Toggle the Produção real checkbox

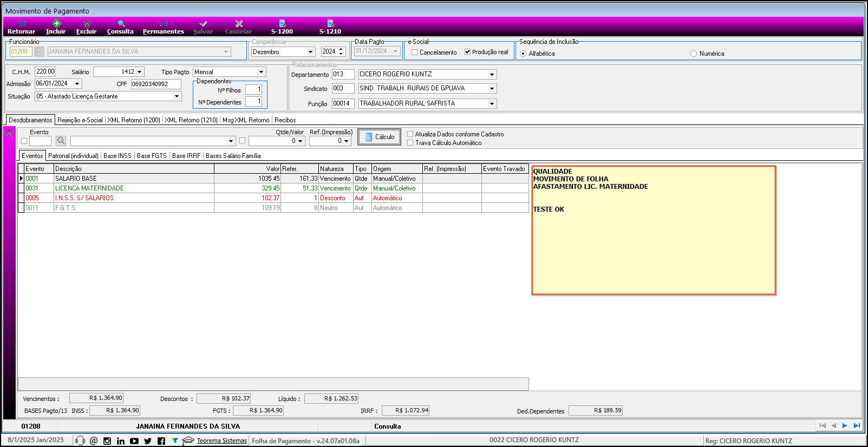[467, 52]
